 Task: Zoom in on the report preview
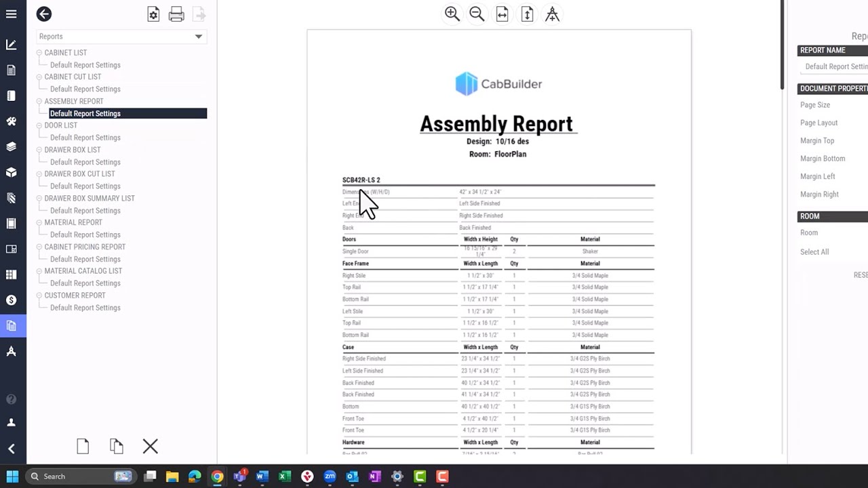coord(452,14)
